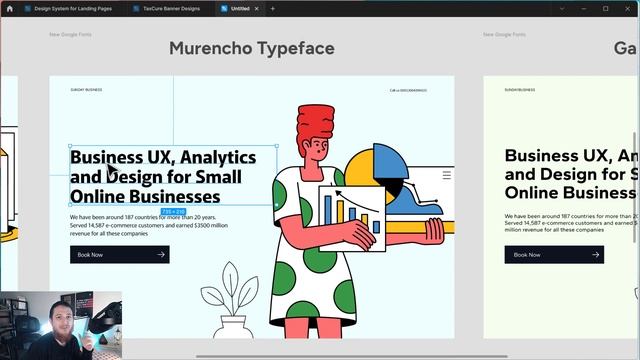Click the Book Now button in right frame

click(554, 254)
